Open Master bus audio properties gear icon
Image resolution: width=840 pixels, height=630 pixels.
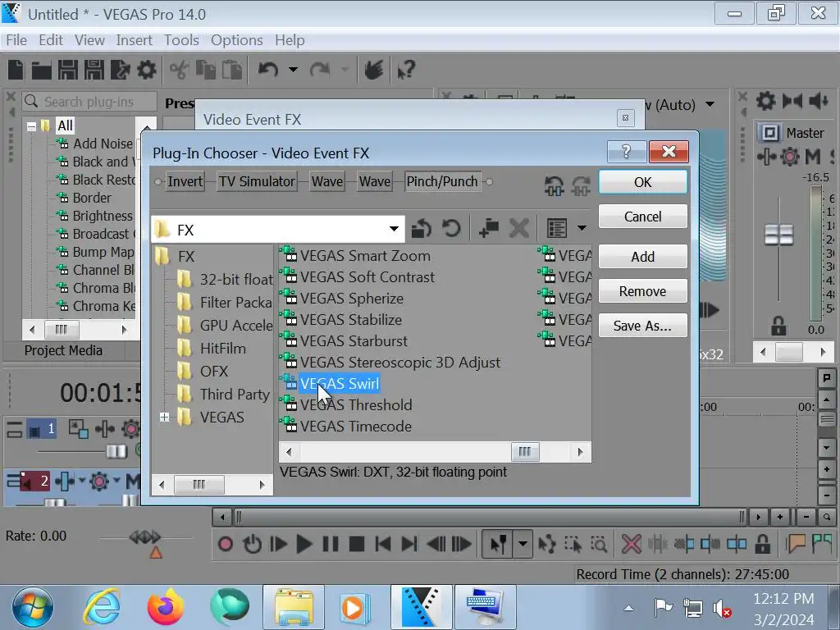click(765, 101)
